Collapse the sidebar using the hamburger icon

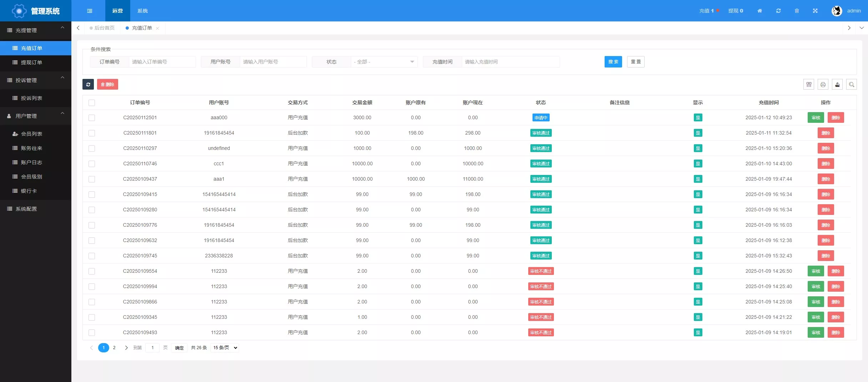tap(90, 11)
